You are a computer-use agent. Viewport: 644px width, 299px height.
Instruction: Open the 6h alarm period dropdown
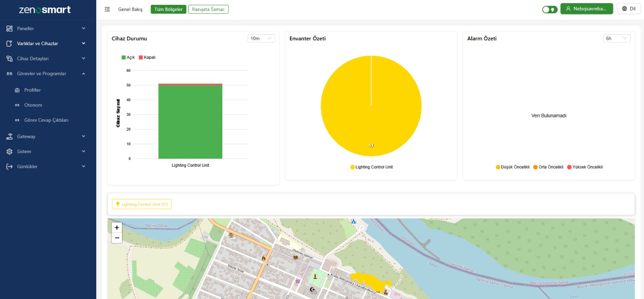tap(616, 38)
